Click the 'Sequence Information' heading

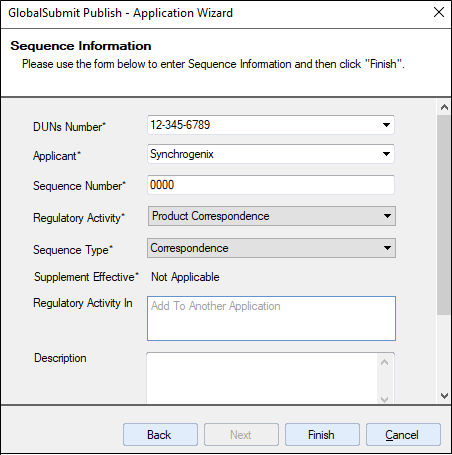(81, 46)
